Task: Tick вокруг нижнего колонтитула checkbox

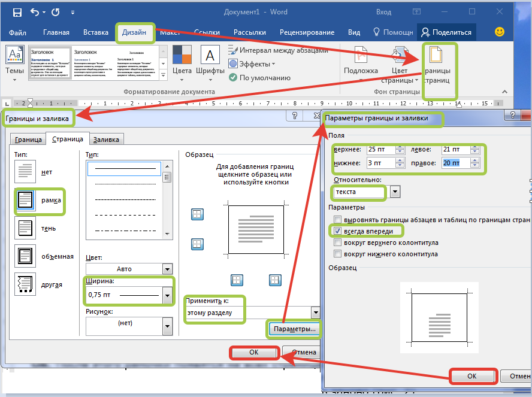Action: pyautogui.click(x=338, y=254)
